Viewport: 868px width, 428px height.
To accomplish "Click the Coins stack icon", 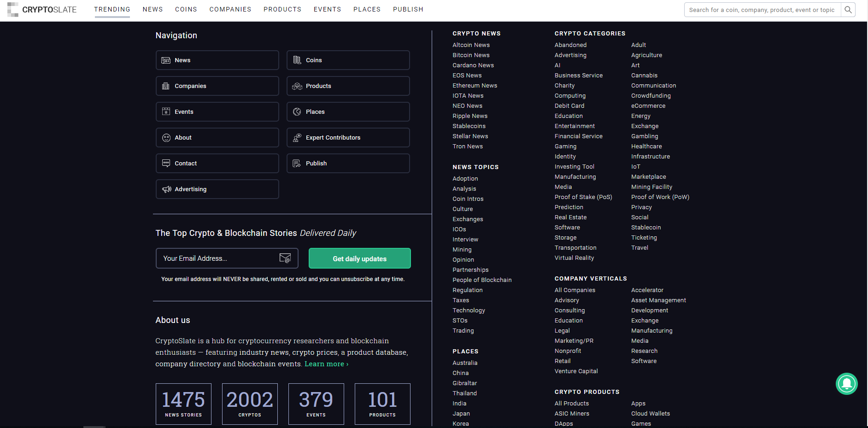I will pyautogui.click(x=297, y=60).
